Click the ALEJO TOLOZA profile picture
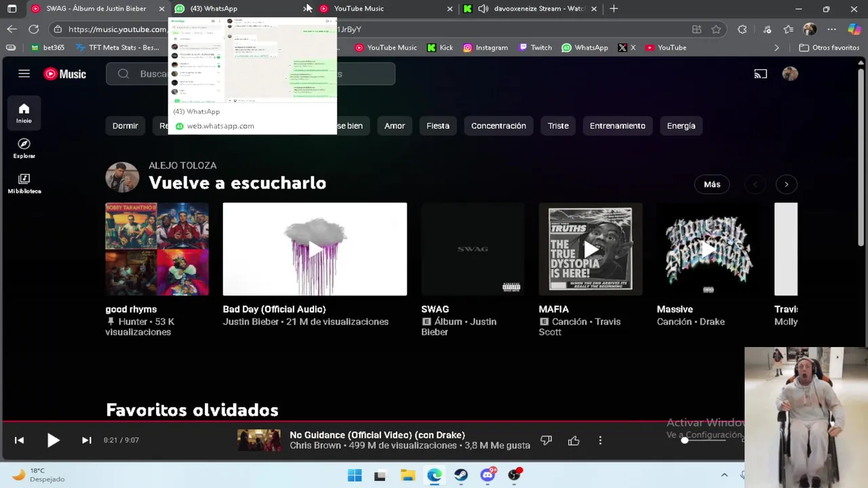Screen dimensions: 868x488 [122, 177]
